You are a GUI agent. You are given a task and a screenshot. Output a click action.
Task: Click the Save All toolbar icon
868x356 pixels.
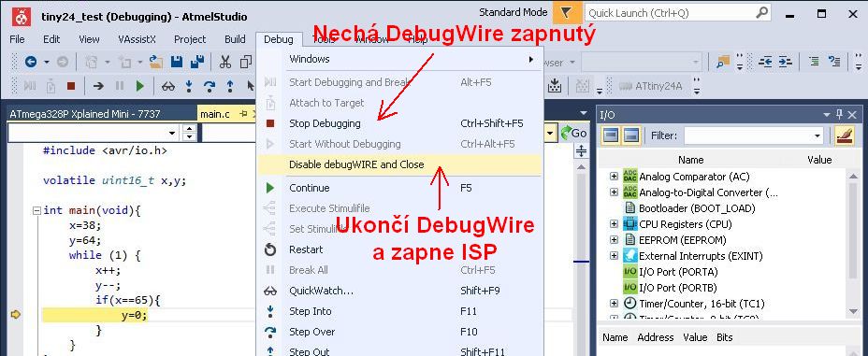(197, 62)
